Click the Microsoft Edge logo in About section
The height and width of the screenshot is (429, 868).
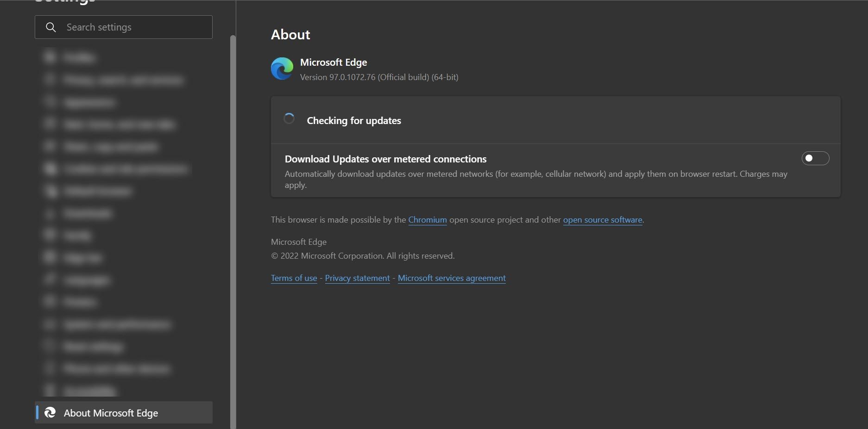[282, 68]
